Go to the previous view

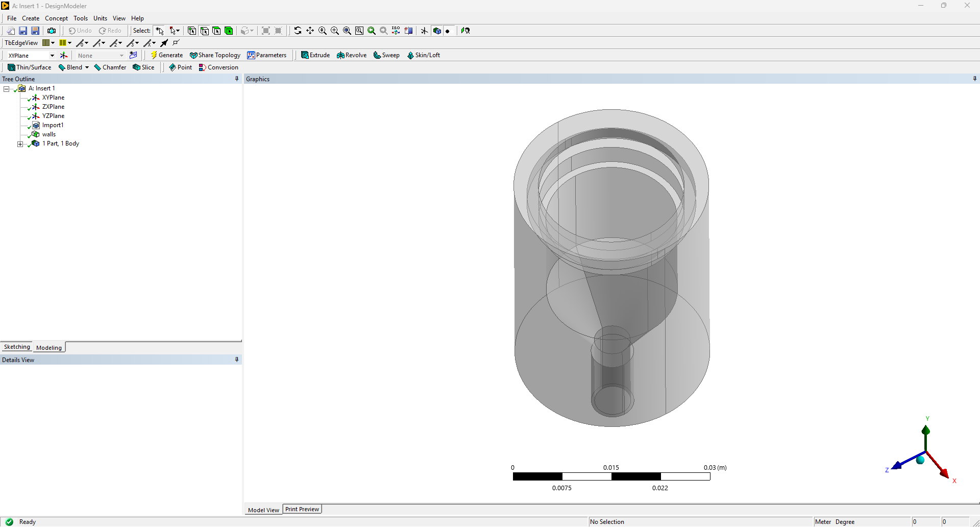click(372, 31)
